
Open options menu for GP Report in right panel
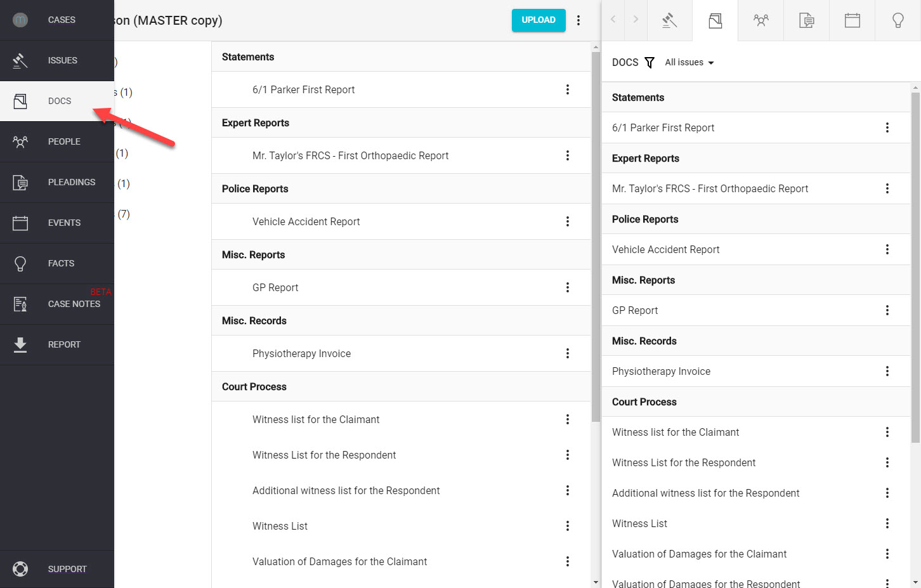[x=887, y=310]
